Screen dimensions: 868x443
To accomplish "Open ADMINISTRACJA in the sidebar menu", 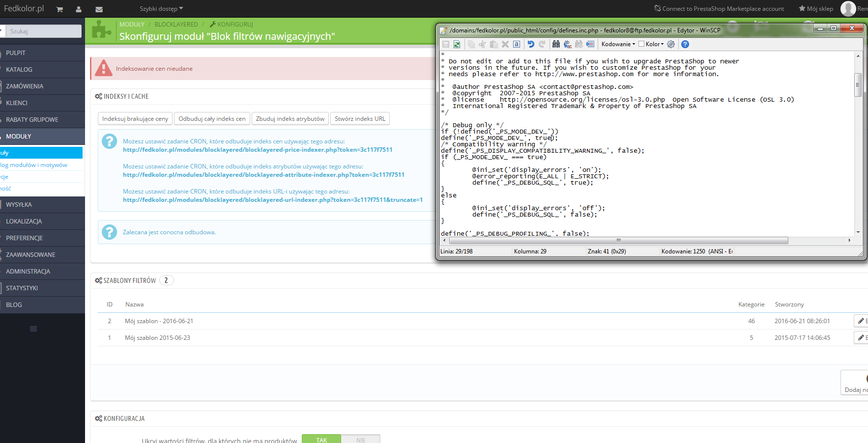I will click(42, 272).
